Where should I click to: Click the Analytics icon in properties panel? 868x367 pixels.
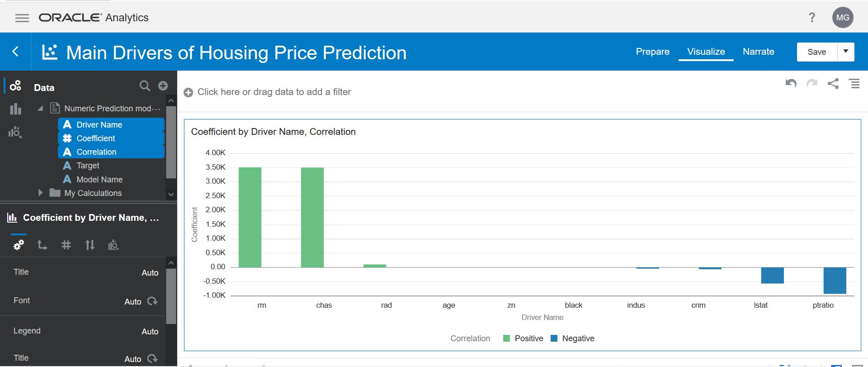[113, 245]
